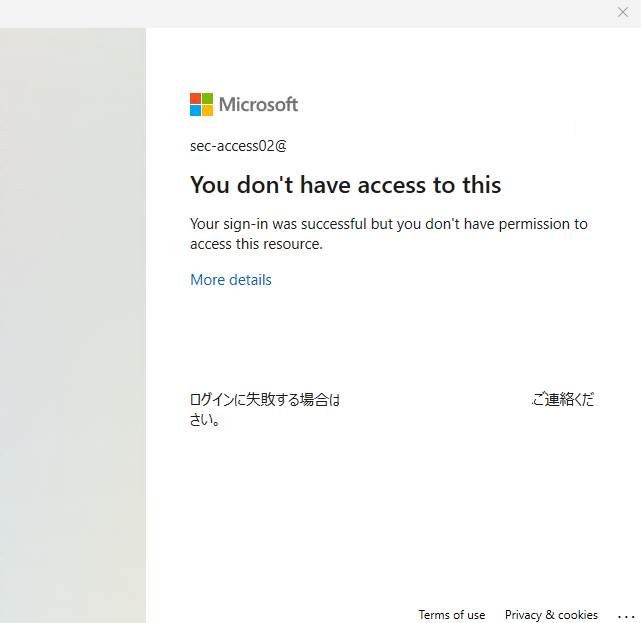Click the Japanese text 'ご連絡くだ'
Viewport: 641px width, 623px height.
563,399
